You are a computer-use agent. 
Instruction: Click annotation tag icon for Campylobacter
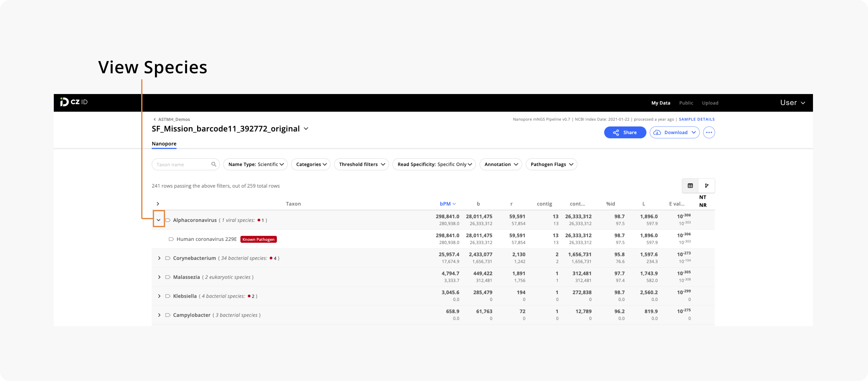tap(168, 315)
